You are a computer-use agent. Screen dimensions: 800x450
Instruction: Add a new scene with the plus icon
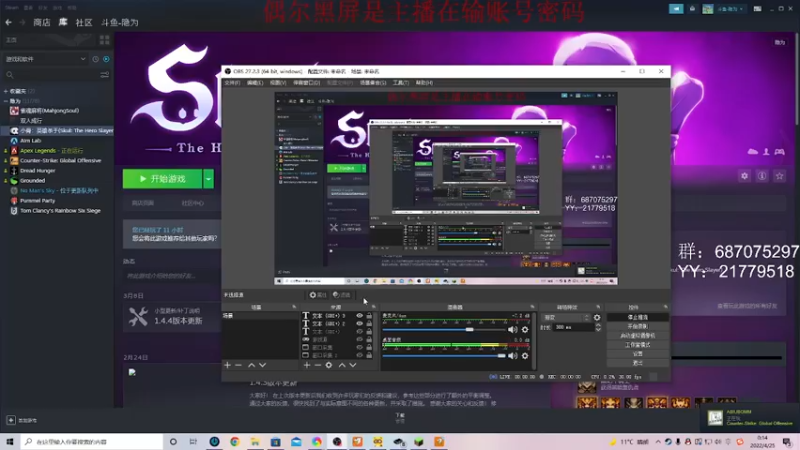(x=228, y=365)
